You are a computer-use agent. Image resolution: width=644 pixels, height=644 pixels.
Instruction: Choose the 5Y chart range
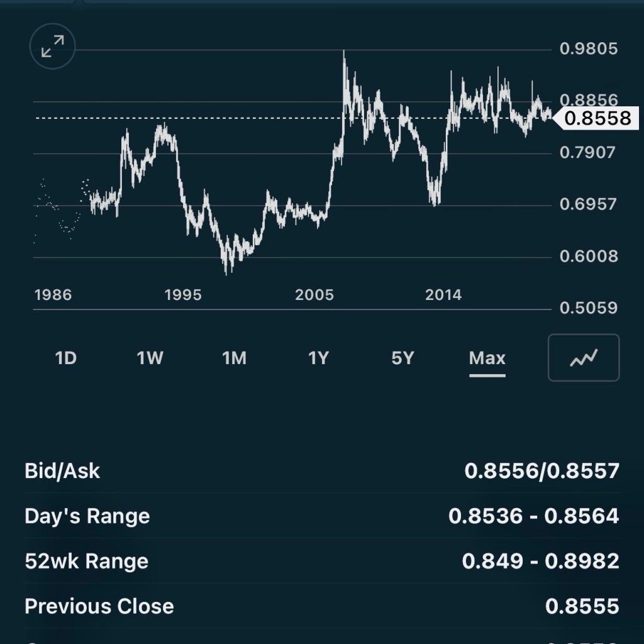coord(402,358)
